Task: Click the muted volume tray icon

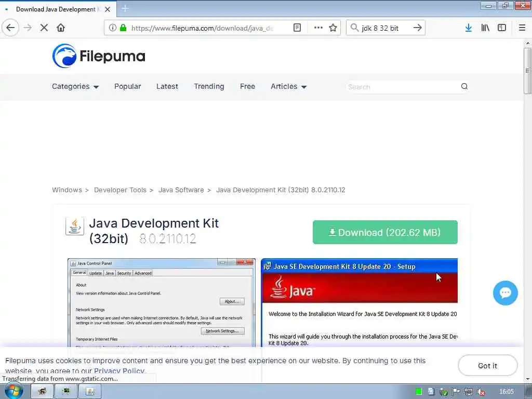Action: [481, 392]
